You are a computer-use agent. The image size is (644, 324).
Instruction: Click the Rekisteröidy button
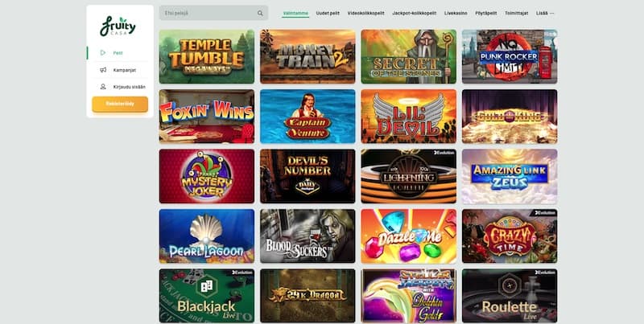click(x=120, y=105)
